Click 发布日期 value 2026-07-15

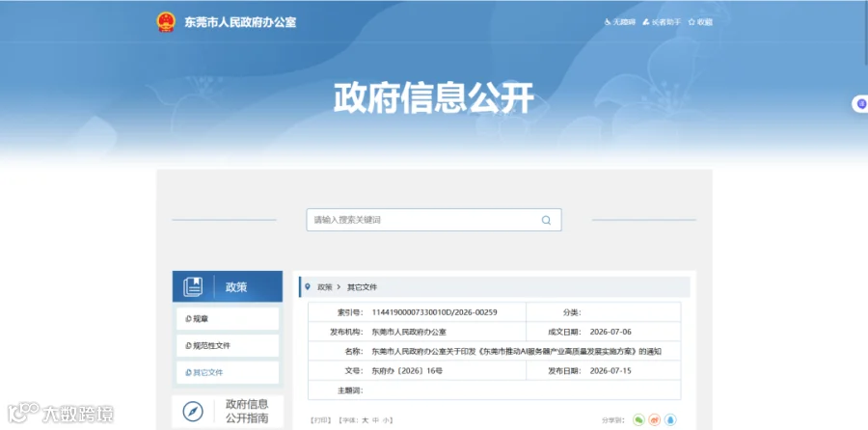[610, 371]
